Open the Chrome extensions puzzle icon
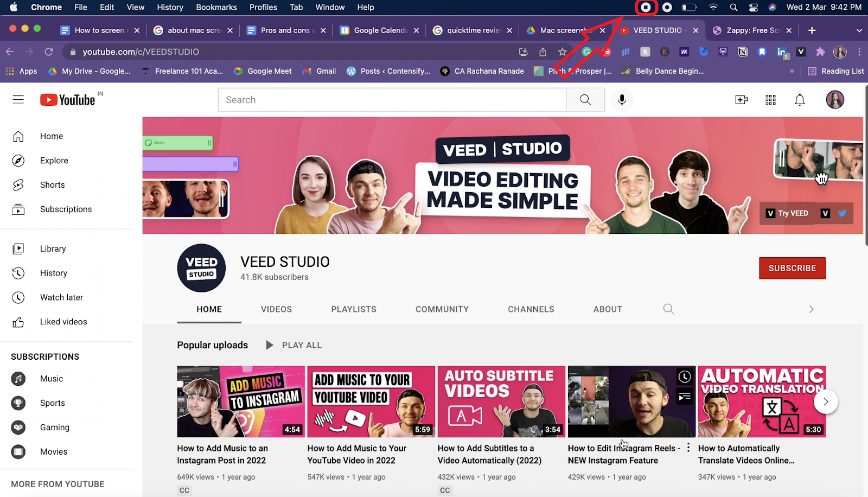Screen dimensions: 868x497 pyautogui.click(x=820, y=52)
